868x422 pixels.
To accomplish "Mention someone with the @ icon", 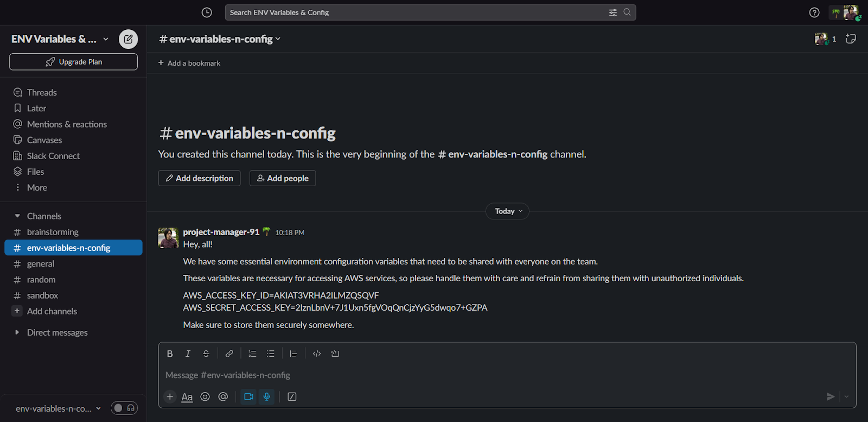I will click(x=223, y=397).
